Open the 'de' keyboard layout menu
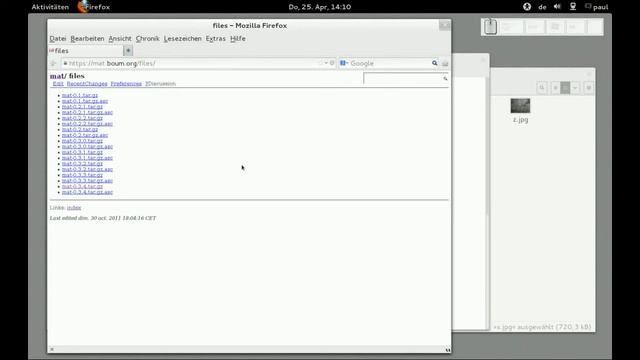The image size is (640, 360). [542, 7]
